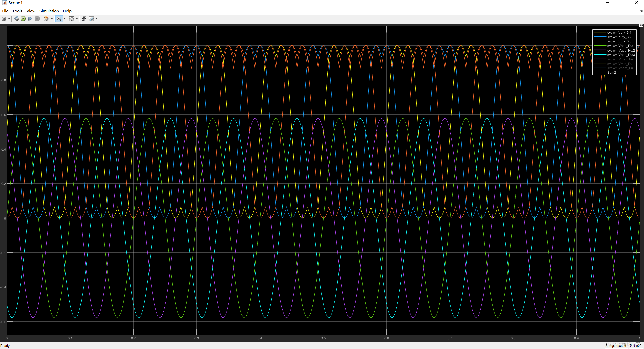644x349 pixels.
Task: Toggle svpwm/Vabc_Pu:2 legend entry visibility
Action: click(x=614, y=50)
